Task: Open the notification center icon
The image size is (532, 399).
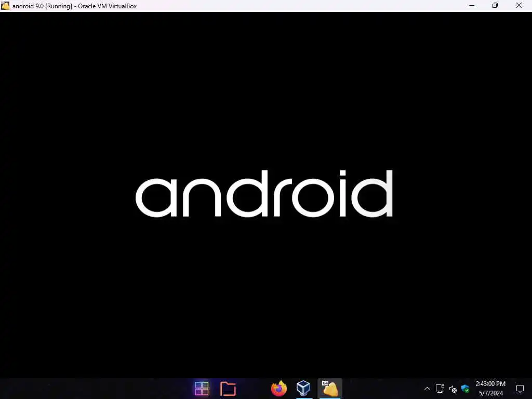Action: (520, 389)
